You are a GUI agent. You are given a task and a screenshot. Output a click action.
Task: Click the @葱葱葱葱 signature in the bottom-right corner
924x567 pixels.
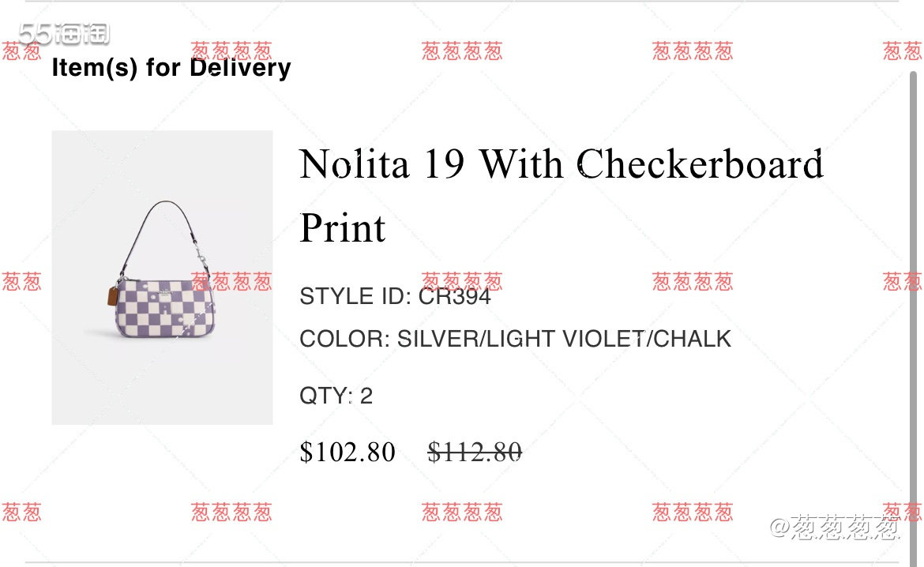835,528
